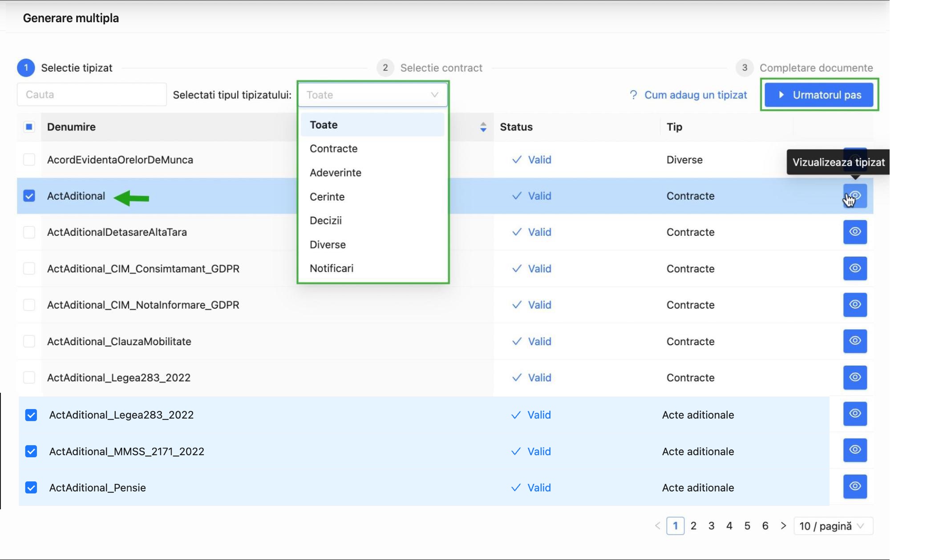Click the question mark help icon

pos(633,95)
